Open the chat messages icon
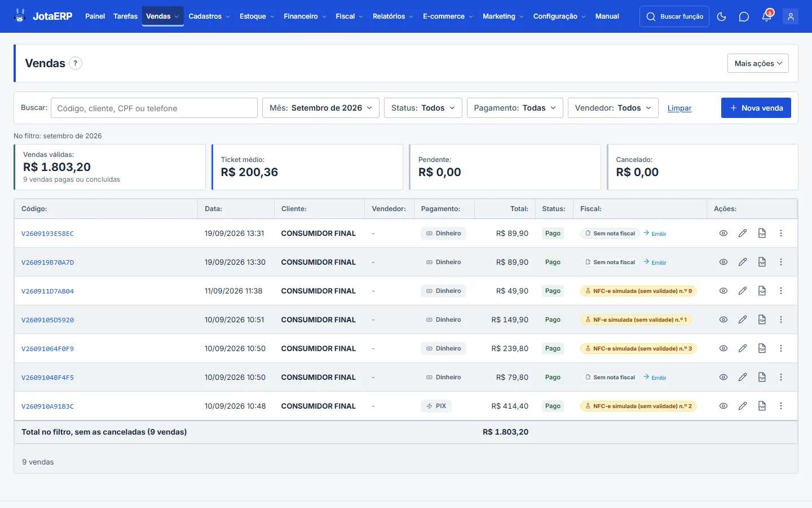Image resolution: width=812 pixels, height=508 pixels. coord(744,16)
